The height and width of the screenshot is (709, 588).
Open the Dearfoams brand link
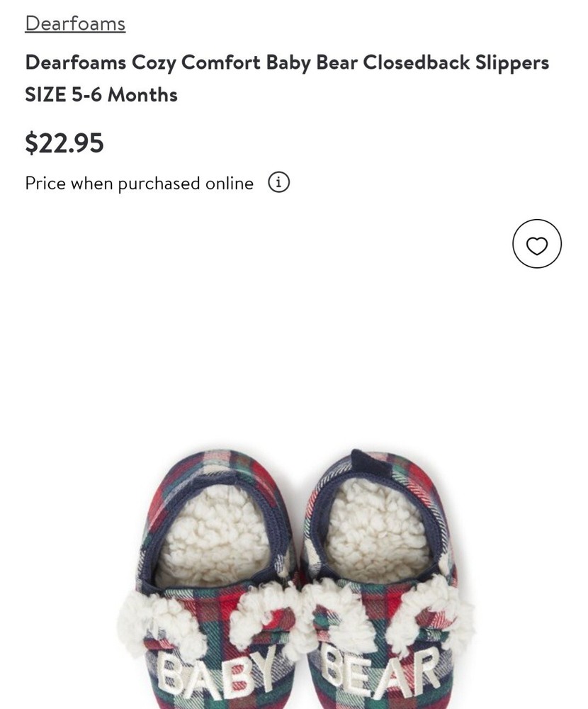tap(75, 23)
